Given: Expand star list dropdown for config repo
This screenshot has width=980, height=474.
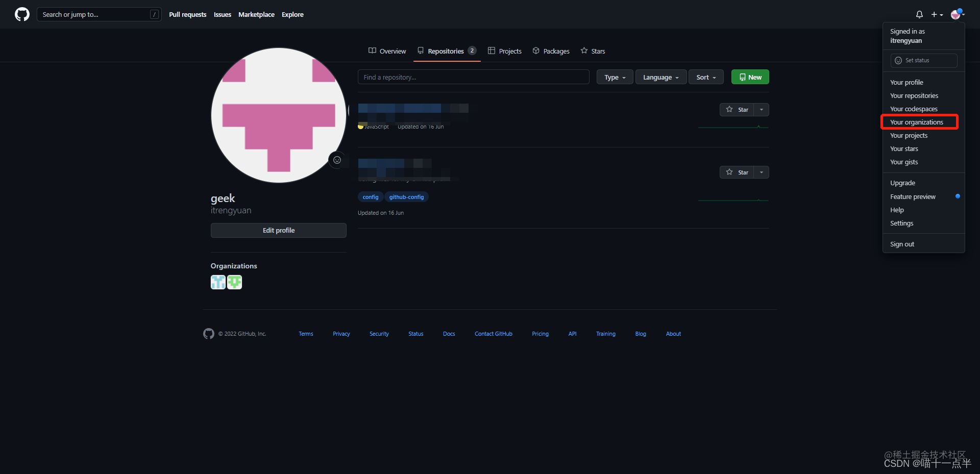Looking at the screenshot, I should pos(762,172).
